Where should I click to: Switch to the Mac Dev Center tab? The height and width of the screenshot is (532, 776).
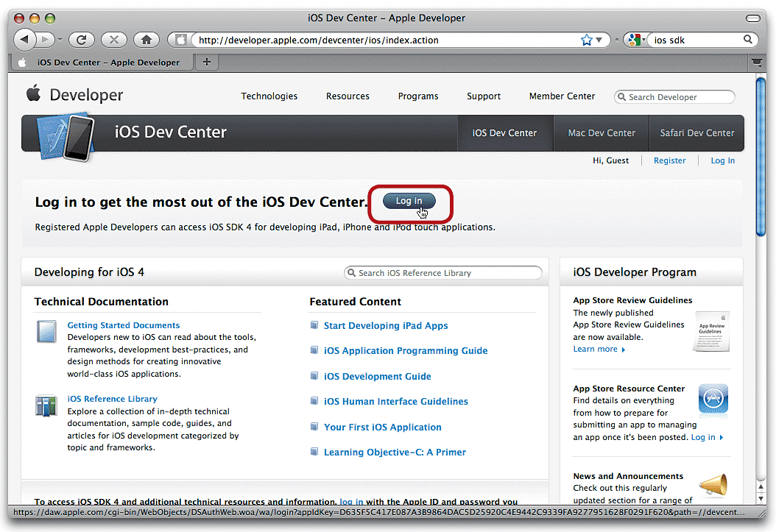(x=602, y=133)
